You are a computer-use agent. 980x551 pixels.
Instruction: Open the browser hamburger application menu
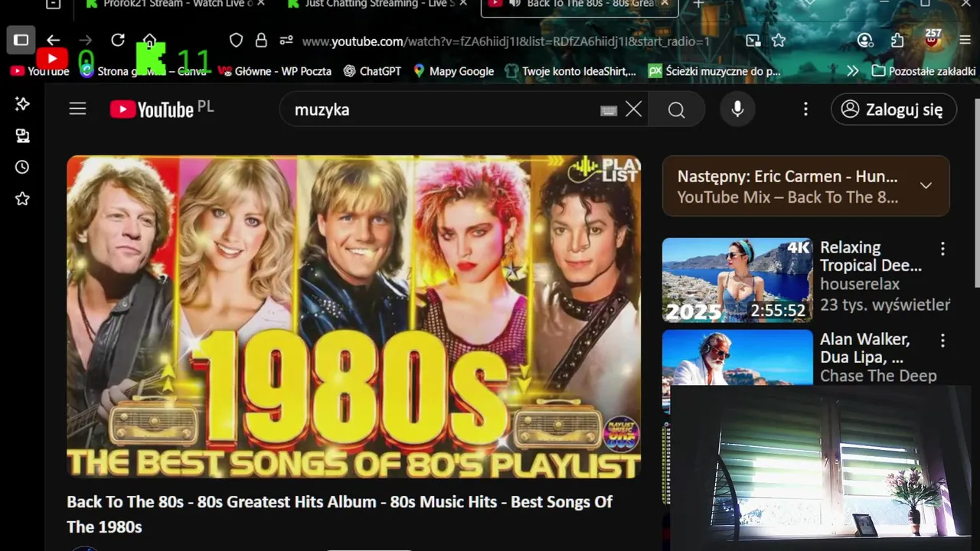[x=965, y=41]
